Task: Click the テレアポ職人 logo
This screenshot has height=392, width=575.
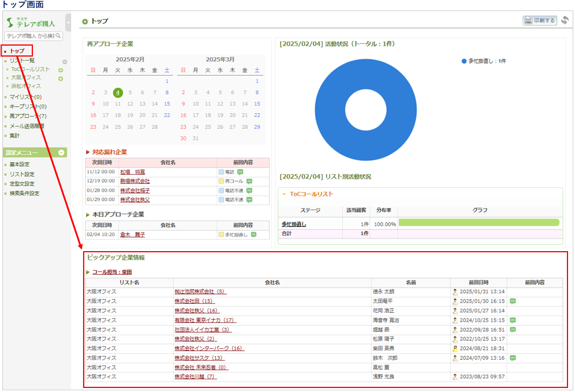Action: pyautogui.click(x=31, y=23)
